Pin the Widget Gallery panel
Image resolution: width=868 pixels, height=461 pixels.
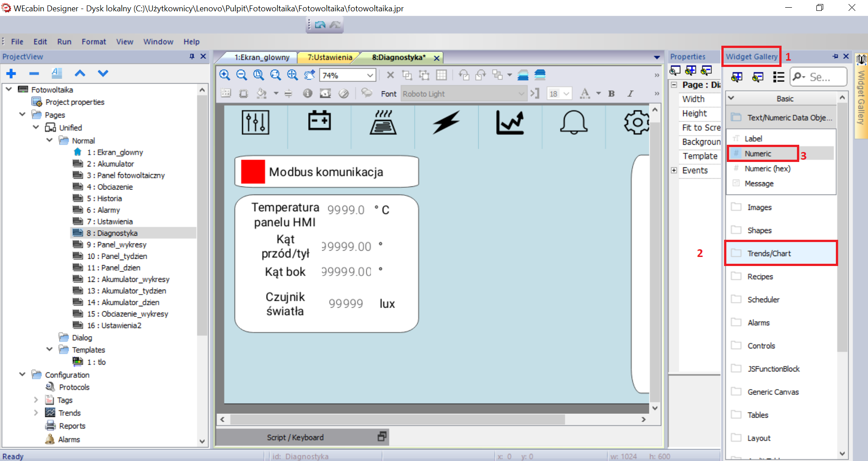tap(835, 57)
